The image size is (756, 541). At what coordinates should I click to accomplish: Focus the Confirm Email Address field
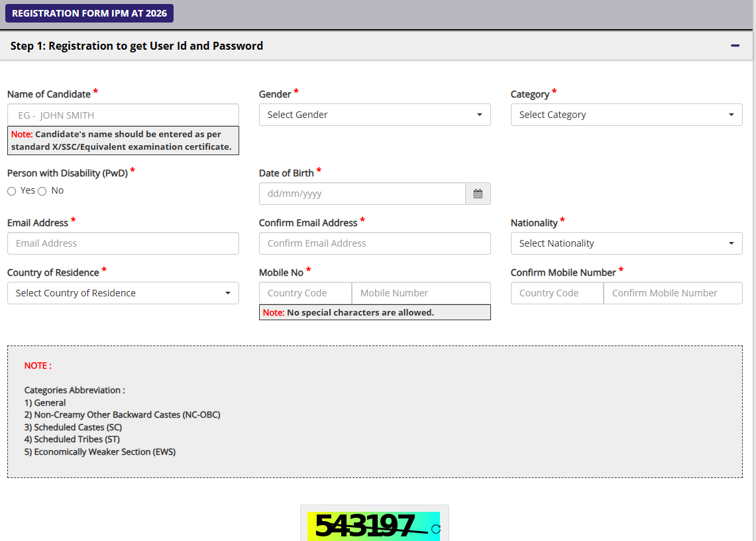pos(374,243)
